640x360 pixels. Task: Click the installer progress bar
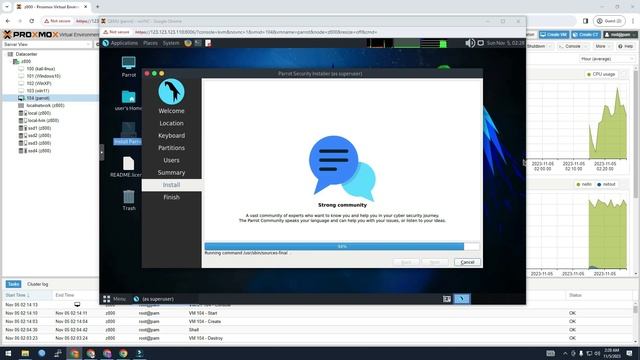tap(342, 247)
